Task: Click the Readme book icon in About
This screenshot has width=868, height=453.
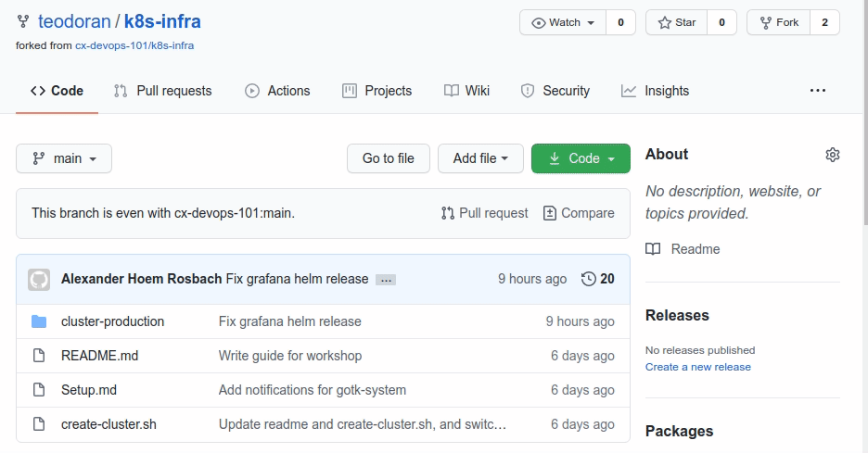Action: pyautogui.click(x=653, y=249)
